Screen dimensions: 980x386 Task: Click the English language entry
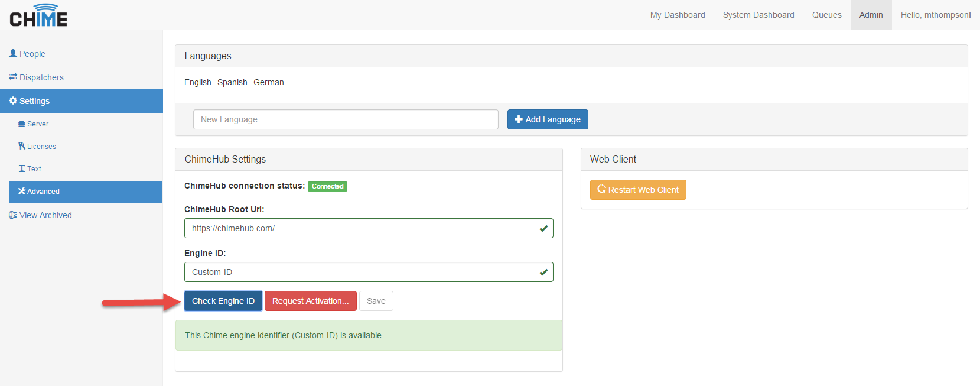[198, 82]
